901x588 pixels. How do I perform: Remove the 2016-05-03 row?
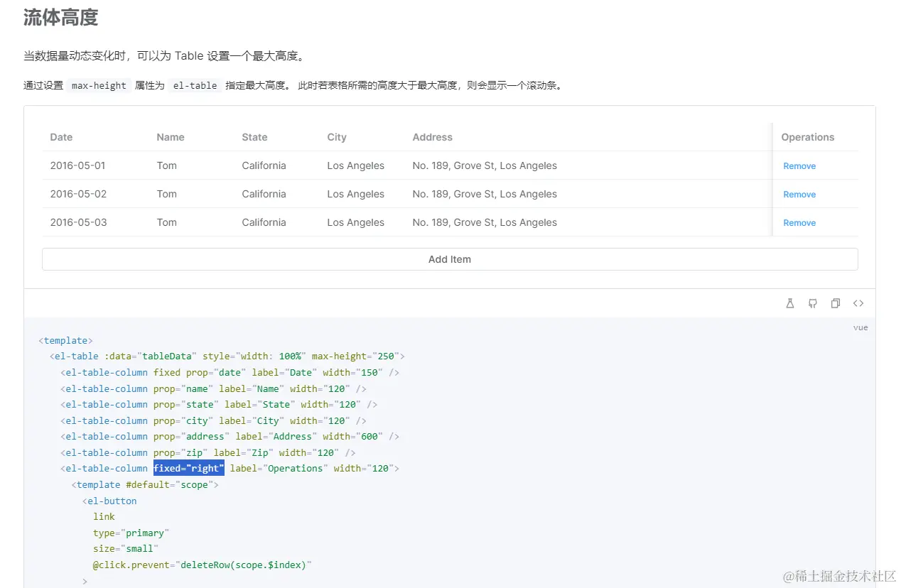point(799,223)
